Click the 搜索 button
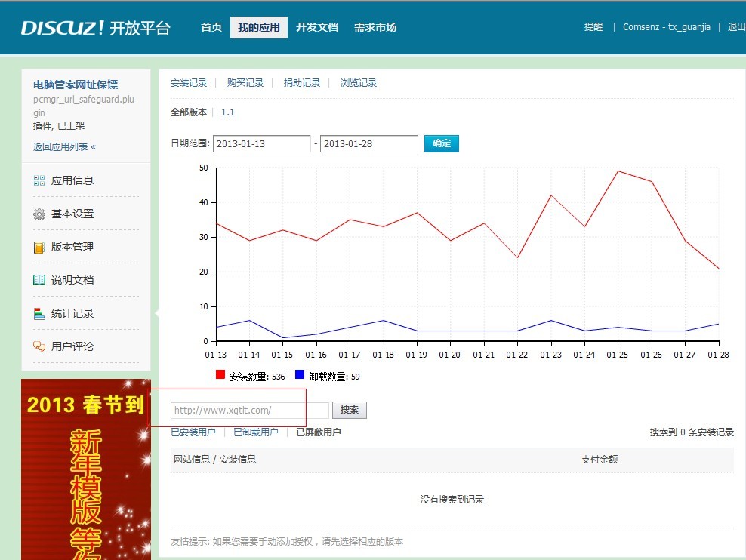 point(350,410)
